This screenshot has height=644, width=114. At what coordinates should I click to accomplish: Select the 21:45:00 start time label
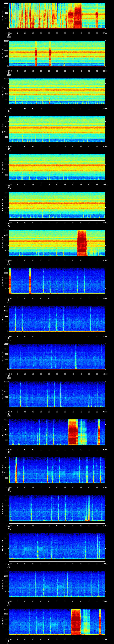[9, 374]
